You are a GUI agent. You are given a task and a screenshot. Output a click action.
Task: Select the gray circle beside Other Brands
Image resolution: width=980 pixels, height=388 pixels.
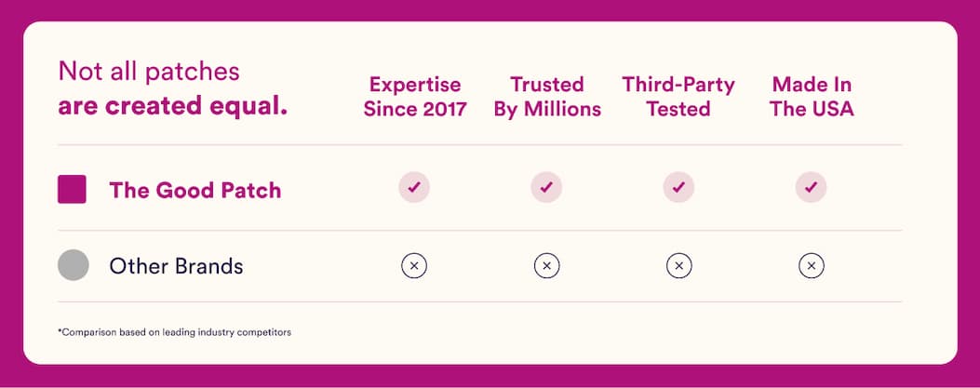click(74, 265)
